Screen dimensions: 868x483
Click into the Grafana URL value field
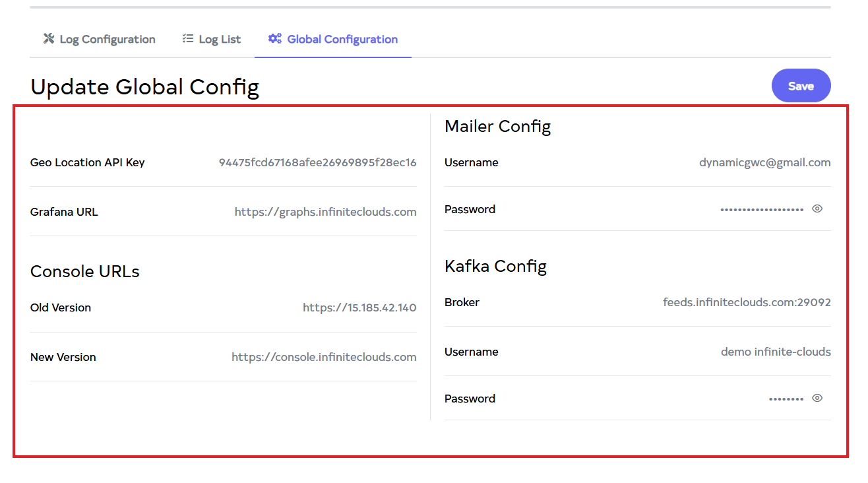(x=325, y=212)
